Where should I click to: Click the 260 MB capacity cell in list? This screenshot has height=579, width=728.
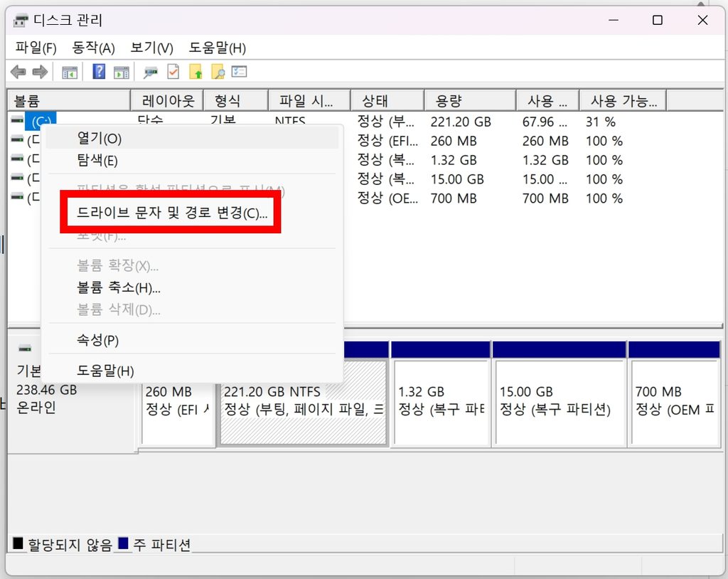[454, 141]
